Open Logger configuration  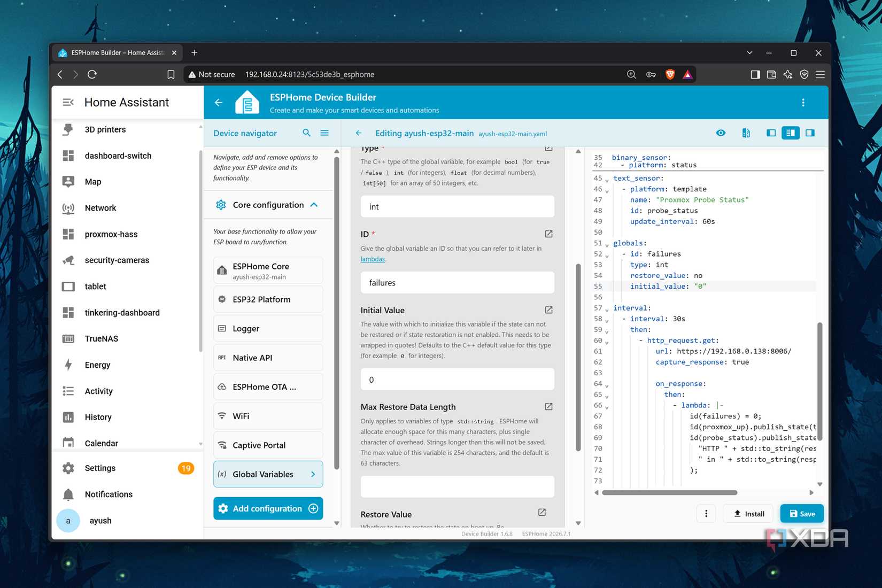(268, 329)
